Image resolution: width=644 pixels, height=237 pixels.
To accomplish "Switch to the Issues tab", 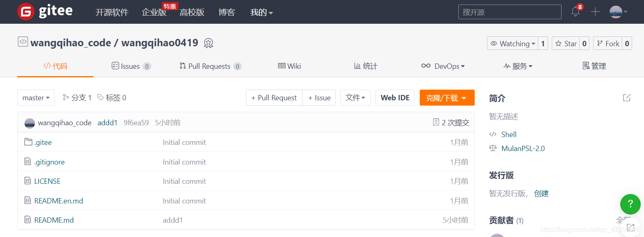I will pos(131,66).
